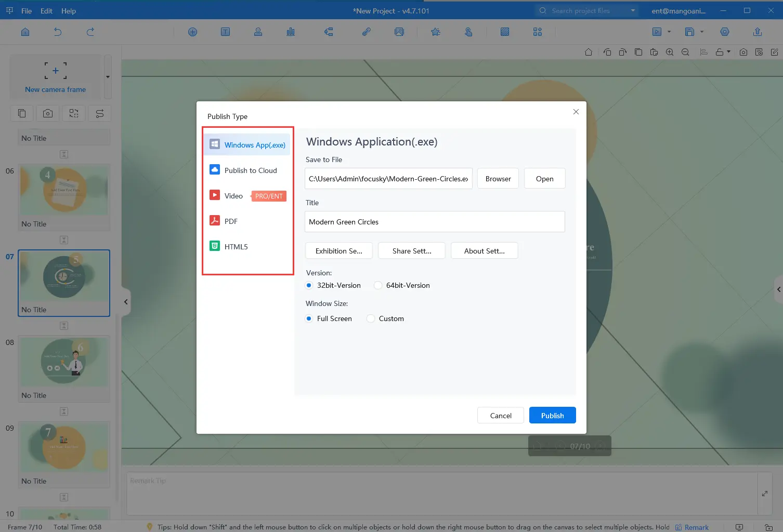This screenshot has height=532, width=783.
Task: Open the Chart insertion icon
Action: coord(291,32)
